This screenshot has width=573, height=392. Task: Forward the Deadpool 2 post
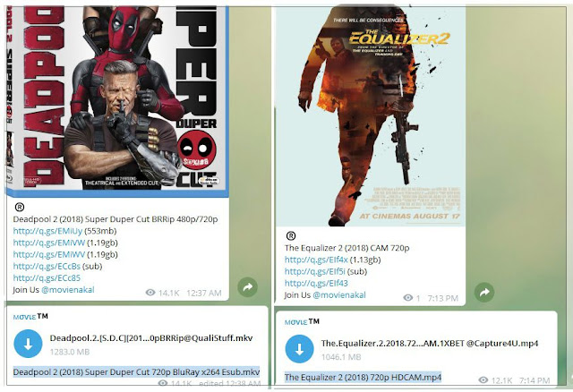(x=248, y=287)
